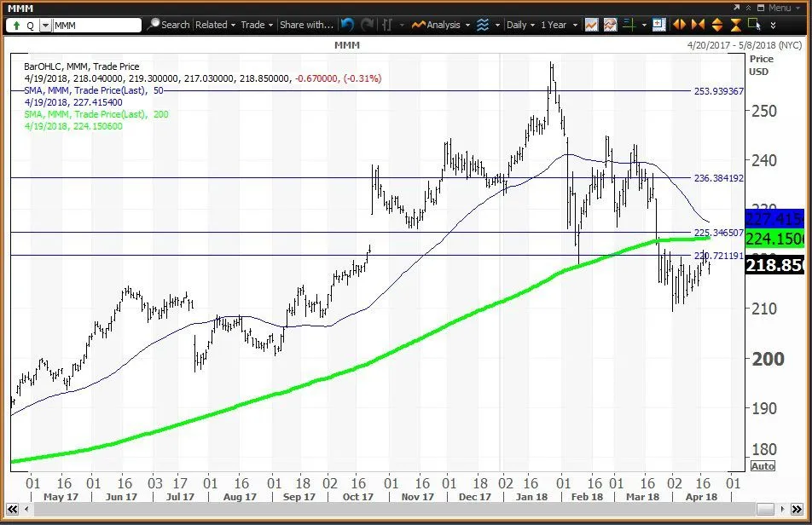Click the fast-forward double-arrow scroll button

797,510
